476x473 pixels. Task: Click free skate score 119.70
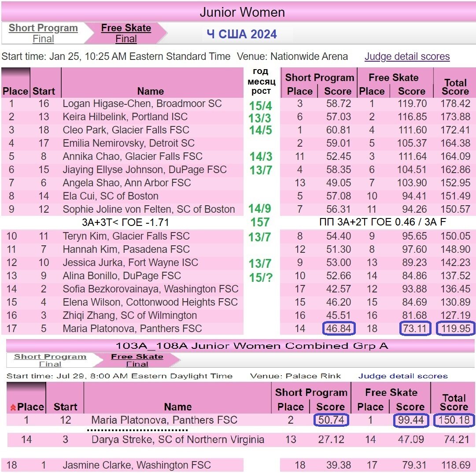tap(412, 103)
